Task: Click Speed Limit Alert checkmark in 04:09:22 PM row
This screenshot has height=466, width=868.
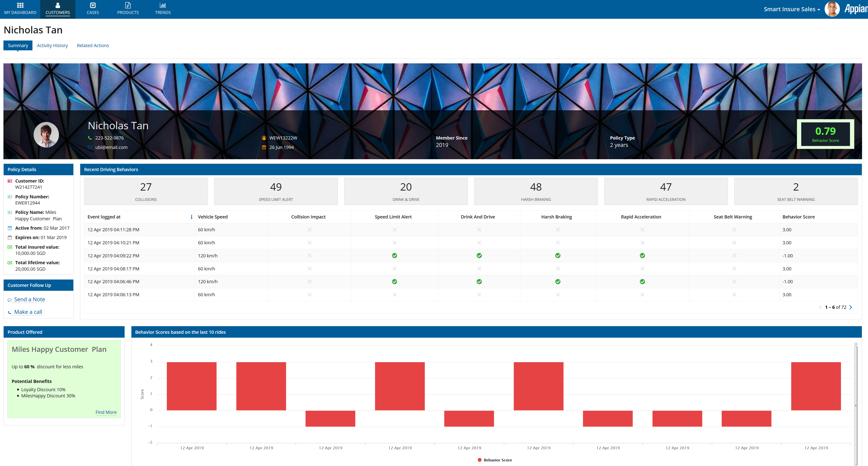Action: pyautogui.click(x=394, y=256)
